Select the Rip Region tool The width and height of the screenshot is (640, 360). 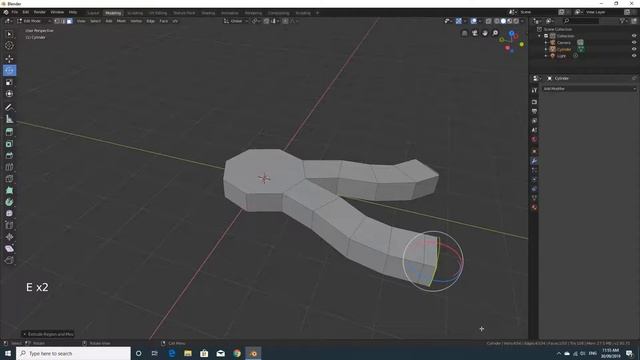pos(9,260)
